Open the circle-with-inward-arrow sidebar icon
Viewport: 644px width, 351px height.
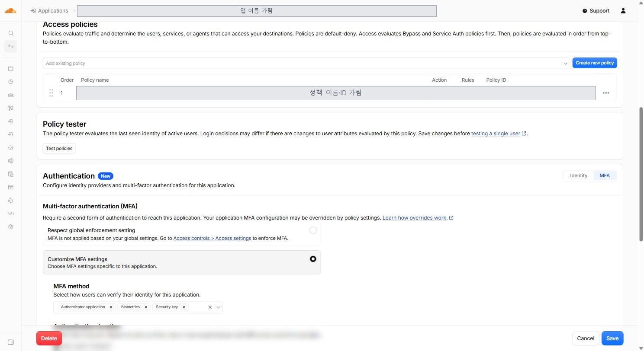11,121
